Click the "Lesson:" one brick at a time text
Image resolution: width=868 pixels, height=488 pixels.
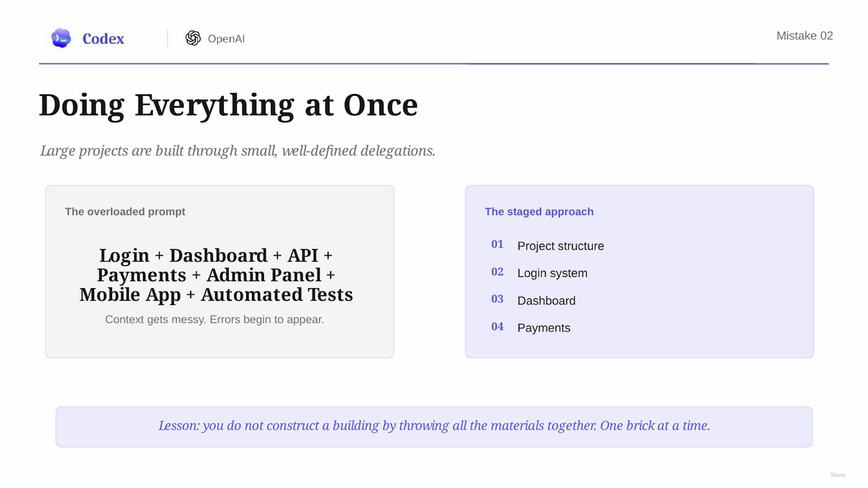pos(434,426)
